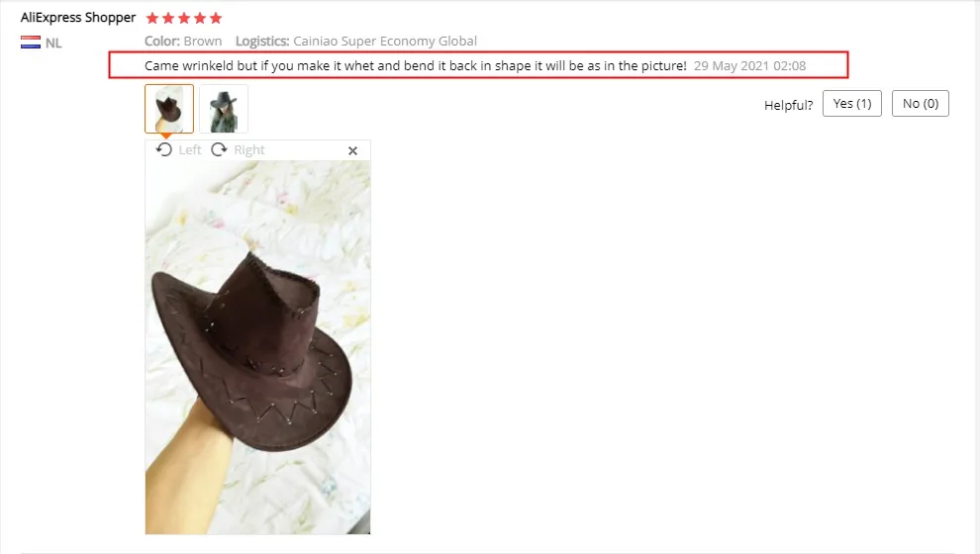This screenshot has width=980, height=554.
Task: Click the Cainiao Super Economy Global logistics text
Action: [385, 42]
